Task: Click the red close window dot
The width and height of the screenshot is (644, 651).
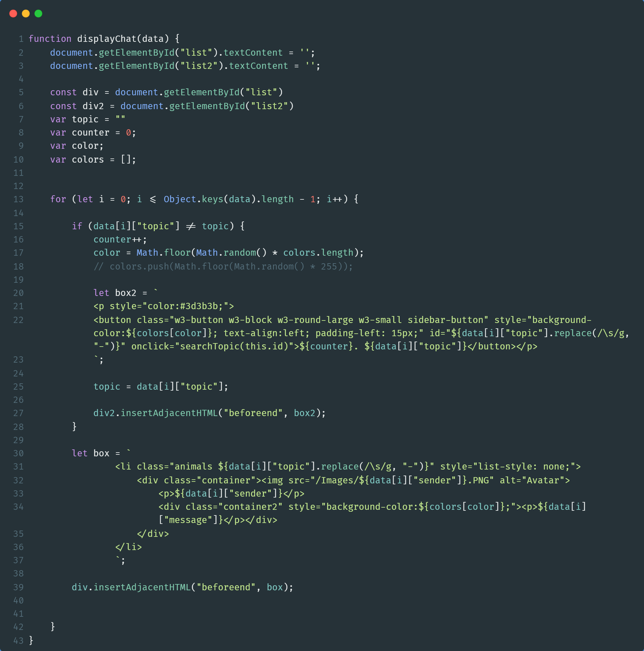Action: [x=13, y=14]
